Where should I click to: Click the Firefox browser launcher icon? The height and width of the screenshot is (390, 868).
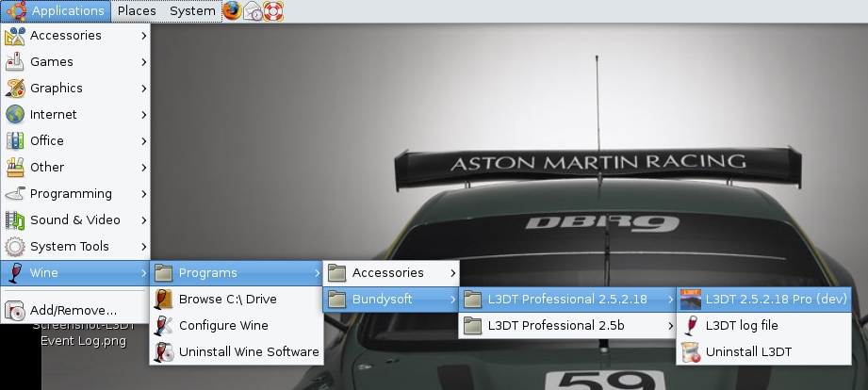tap(232, 11)
